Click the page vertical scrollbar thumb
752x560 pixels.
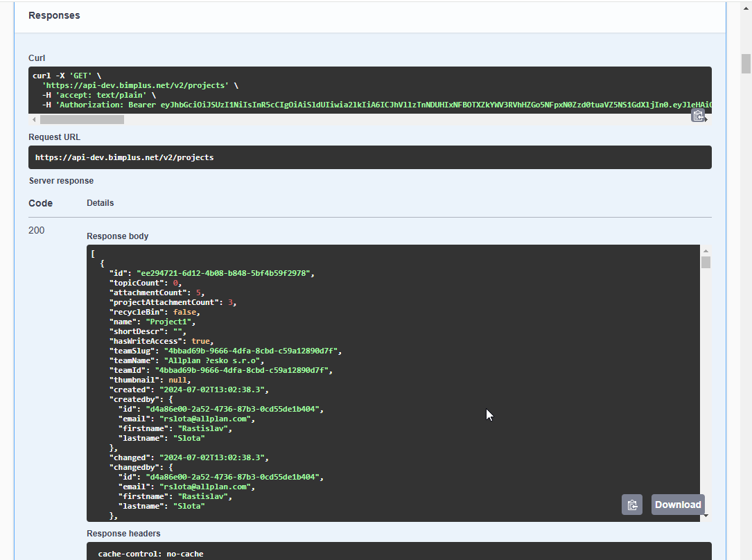(746, 64)
